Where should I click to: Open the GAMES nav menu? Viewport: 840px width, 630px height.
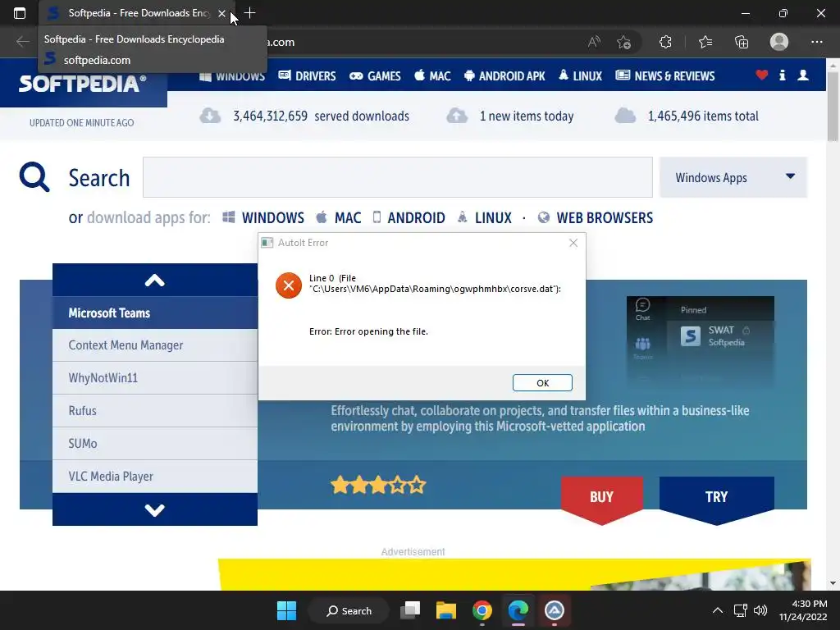[x=375, y=76]
